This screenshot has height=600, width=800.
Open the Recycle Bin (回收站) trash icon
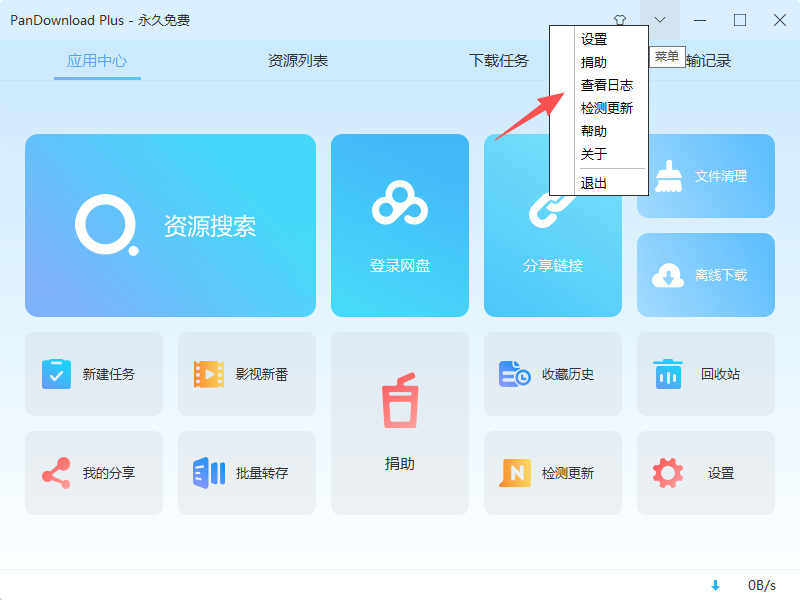666,373
